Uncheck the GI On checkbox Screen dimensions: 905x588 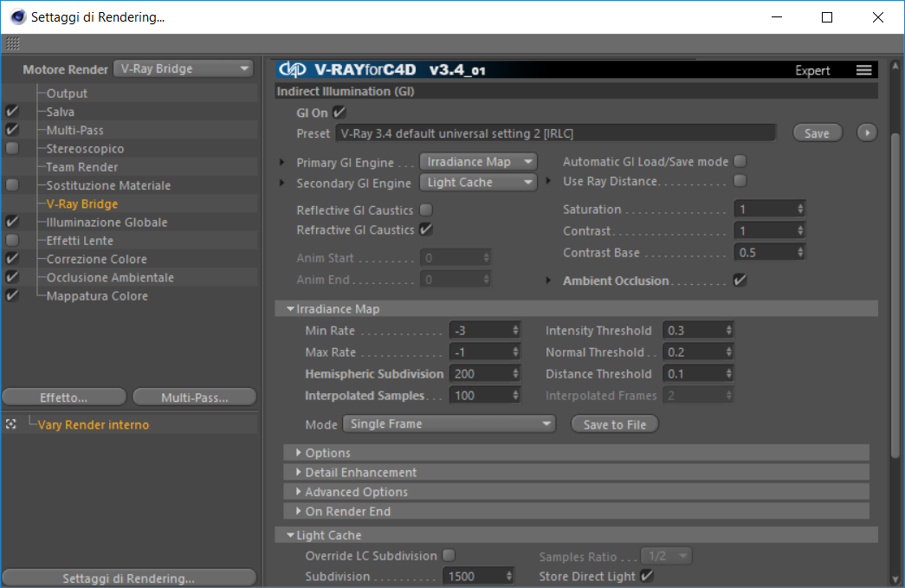[x=339, y=113]
